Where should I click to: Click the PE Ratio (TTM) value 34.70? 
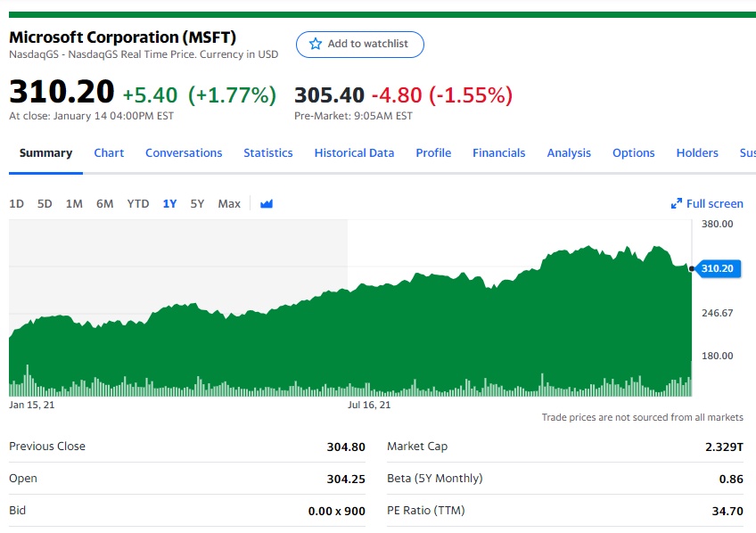(x=727, y=512)
